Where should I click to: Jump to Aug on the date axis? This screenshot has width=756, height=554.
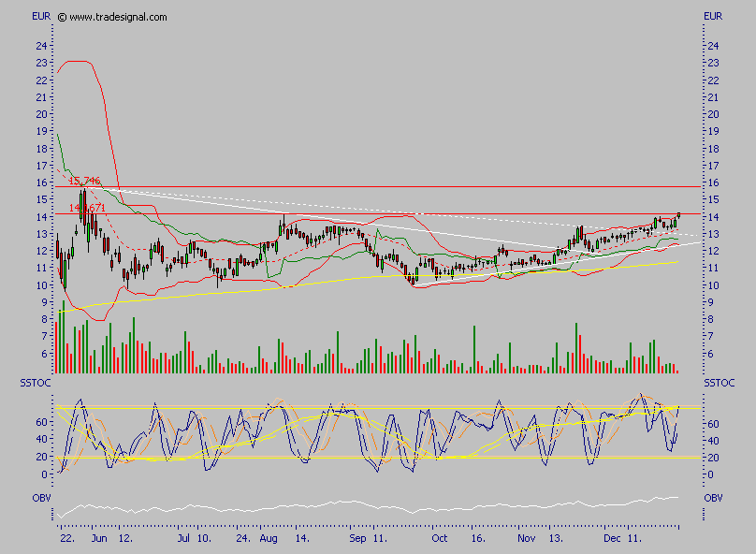click(267, 539)
